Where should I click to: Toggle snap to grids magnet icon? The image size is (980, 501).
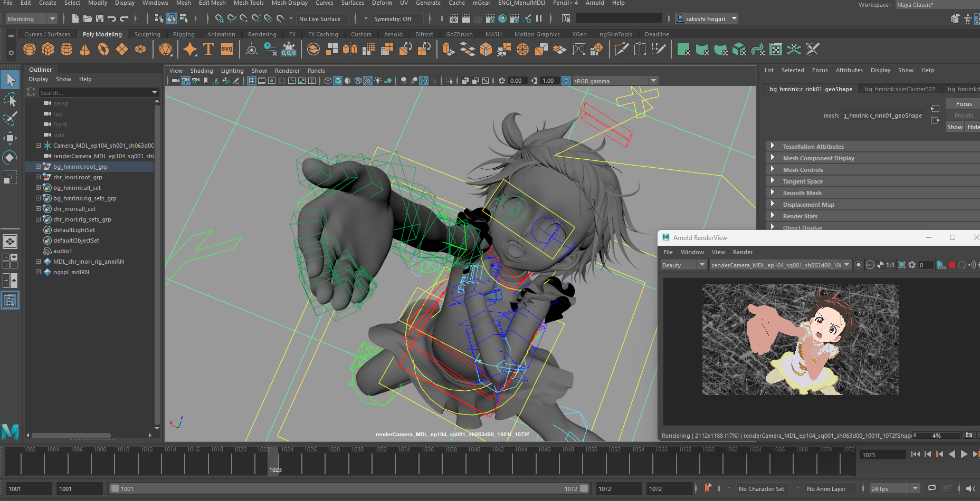219,19
